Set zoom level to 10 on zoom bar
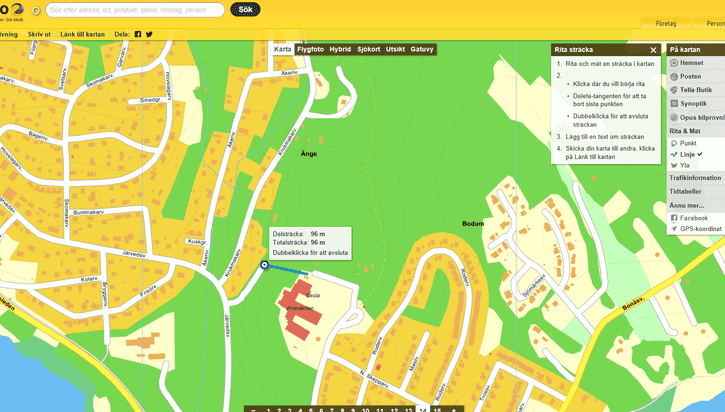Viewport: 725px width, 412px height. (365, 409)
